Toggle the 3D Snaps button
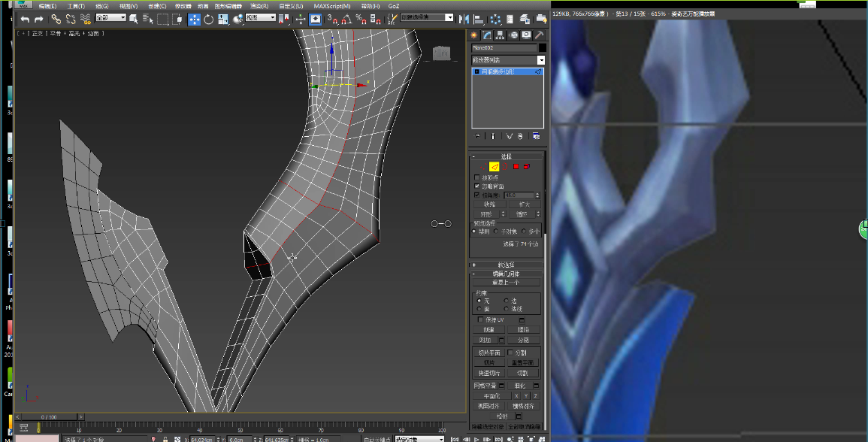Image resolution: width=868 pixels, height=442 pixels. point(332,20)
